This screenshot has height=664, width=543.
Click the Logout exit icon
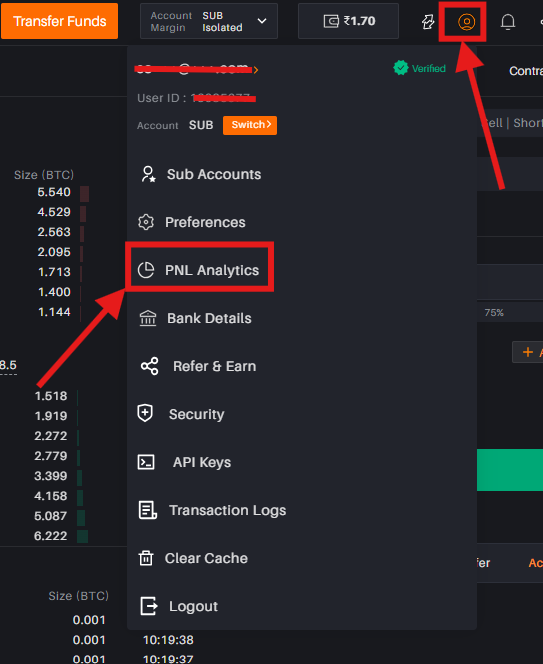click(149, 606)
